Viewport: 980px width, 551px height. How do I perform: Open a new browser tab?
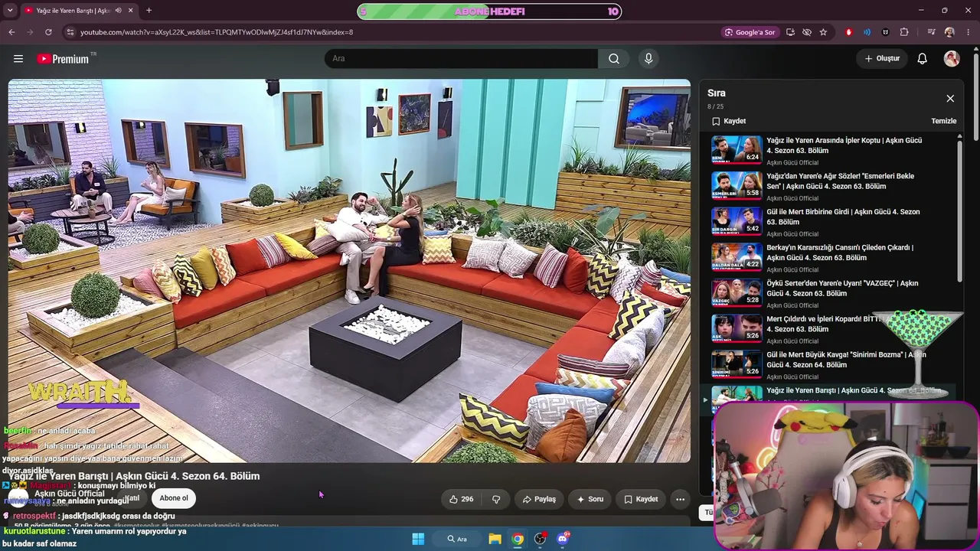pos(149,11)
